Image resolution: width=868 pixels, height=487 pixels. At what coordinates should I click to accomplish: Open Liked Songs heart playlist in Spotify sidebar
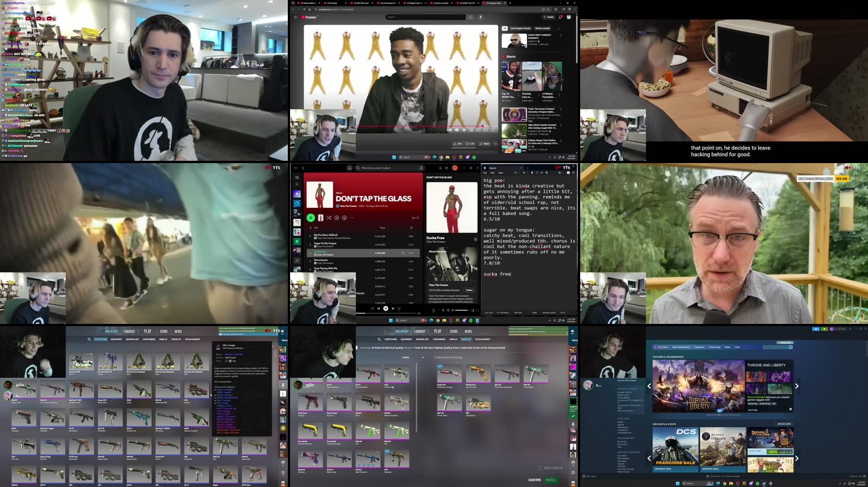[297, 194]
